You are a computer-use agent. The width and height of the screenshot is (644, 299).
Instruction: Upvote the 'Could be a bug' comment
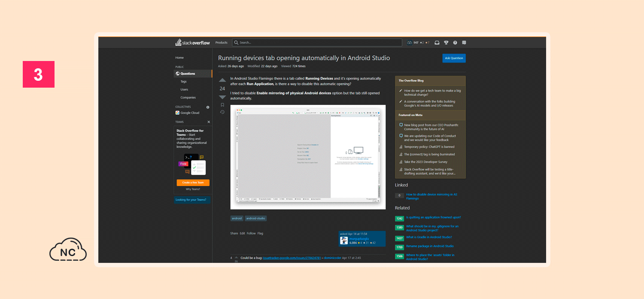tap(236, 257)
